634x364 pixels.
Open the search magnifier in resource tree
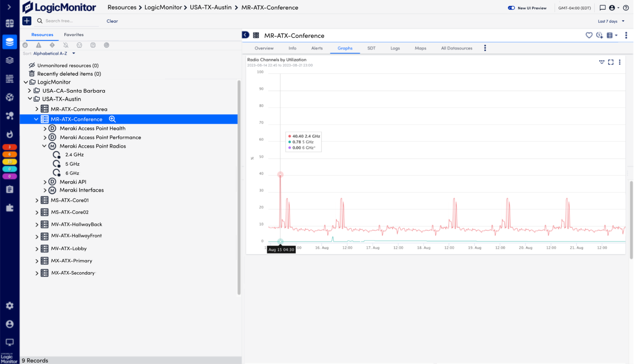point(39,21)
